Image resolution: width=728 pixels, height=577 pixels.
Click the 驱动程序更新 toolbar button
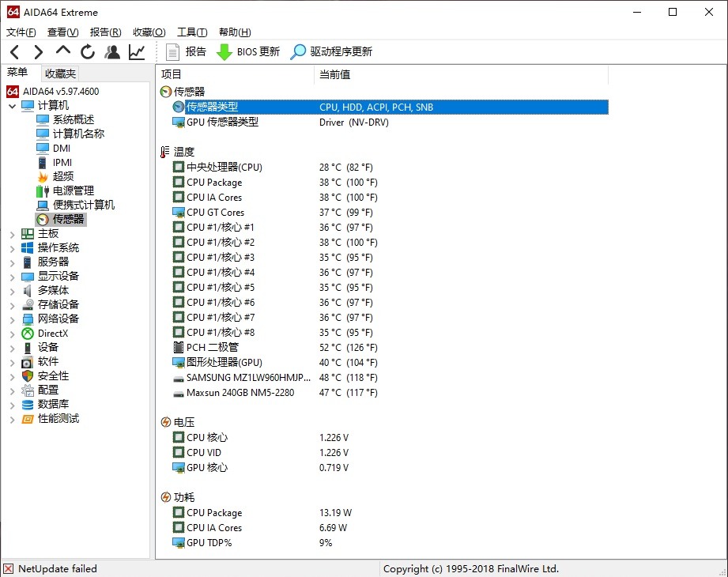click(331, 51)
